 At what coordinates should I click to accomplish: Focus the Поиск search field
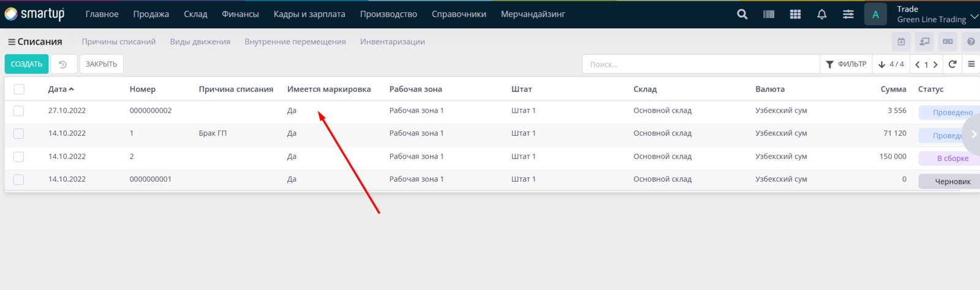[x=700, y=64]
